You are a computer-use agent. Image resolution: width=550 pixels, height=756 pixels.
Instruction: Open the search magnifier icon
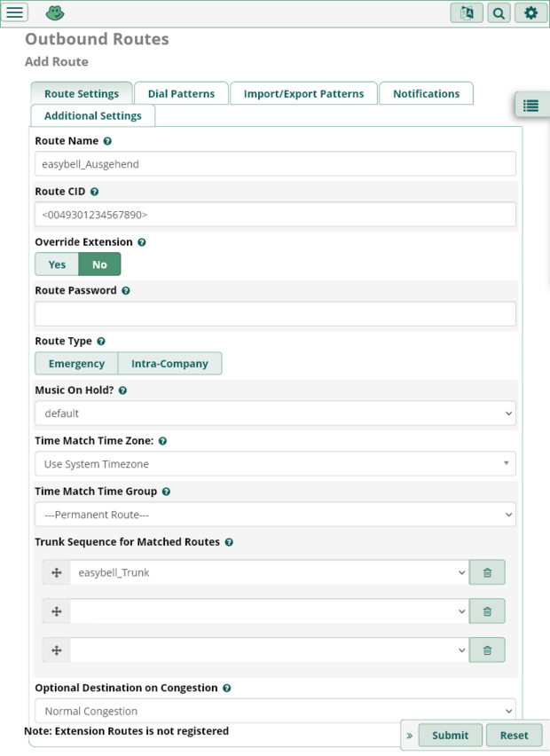(499, 12)
